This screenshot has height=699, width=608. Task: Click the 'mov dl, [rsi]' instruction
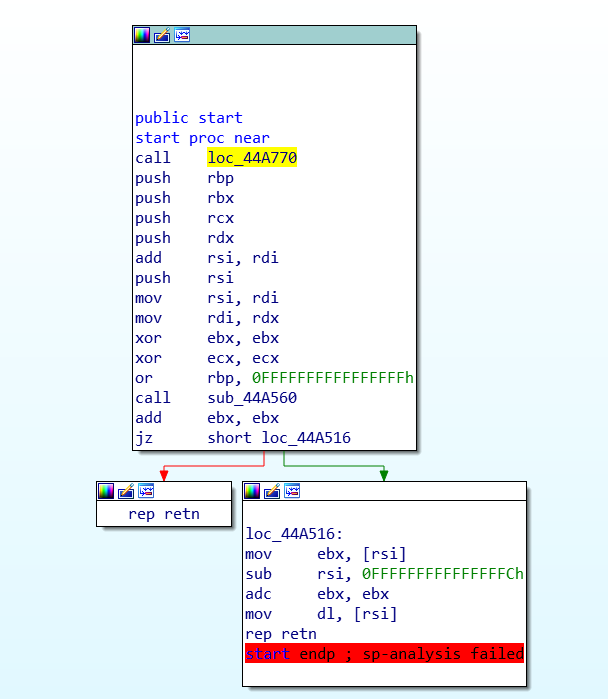click(x=321, y=614)
